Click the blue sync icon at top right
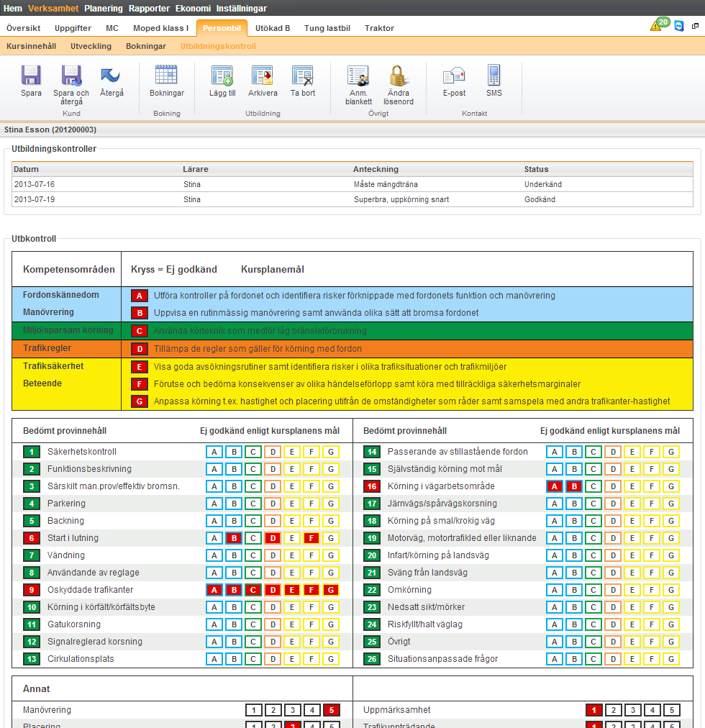 coord(679,26)
